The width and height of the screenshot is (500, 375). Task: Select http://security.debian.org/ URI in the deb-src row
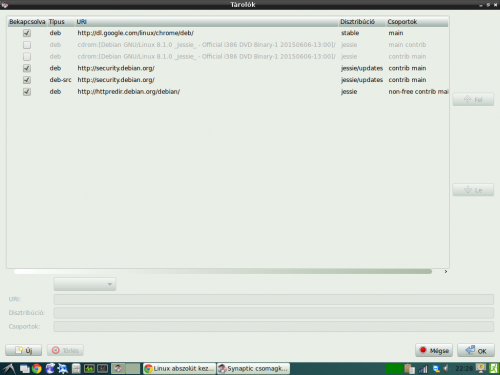click(x=116, y=80)
